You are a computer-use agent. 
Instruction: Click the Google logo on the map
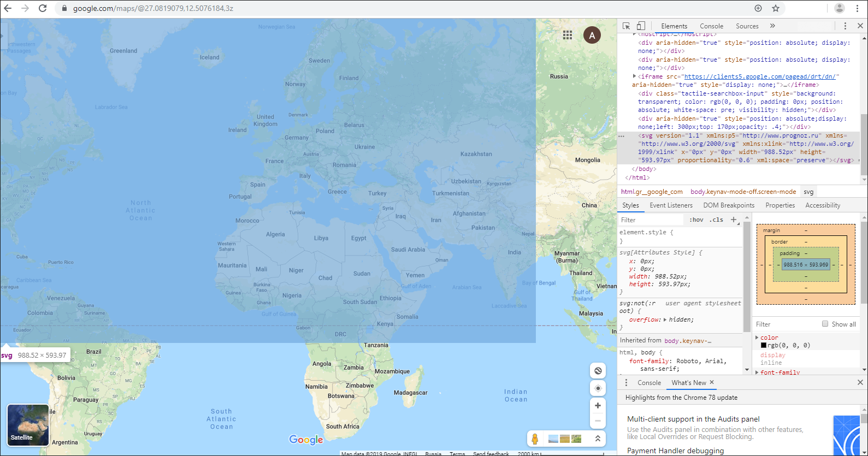(x=306, y=440)
